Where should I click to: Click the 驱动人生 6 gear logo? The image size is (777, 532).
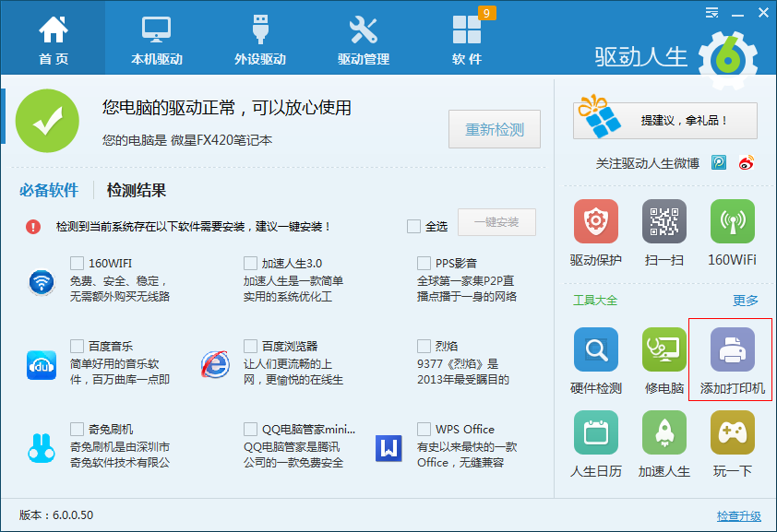point(728,60)
